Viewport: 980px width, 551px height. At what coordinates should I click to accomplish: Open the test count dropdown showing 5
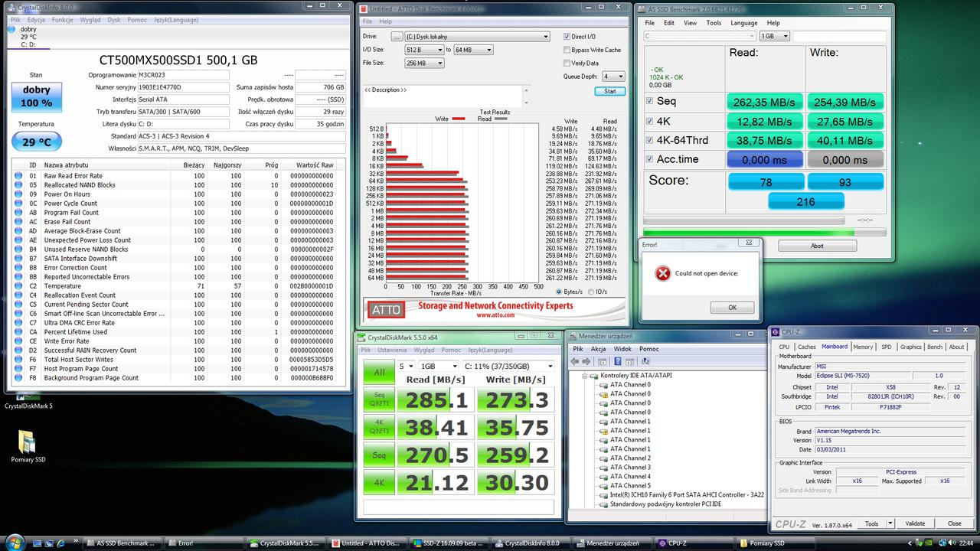[x=406, y=367]
